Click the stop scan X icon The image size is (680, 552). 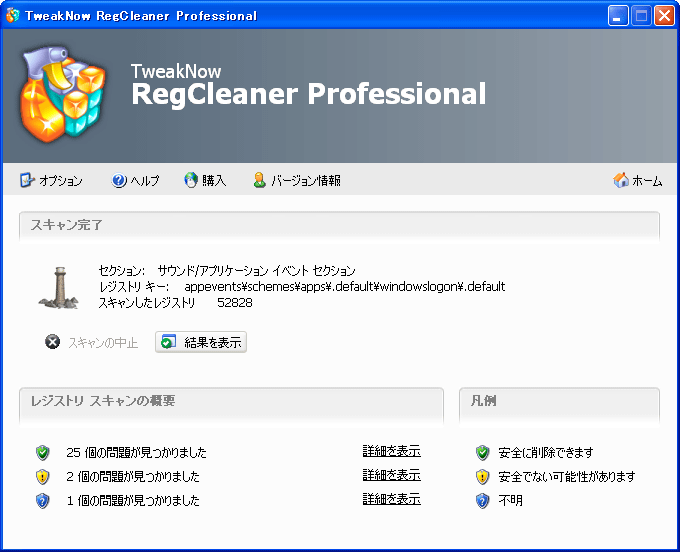pyautogui.click(x=52, y=342)
